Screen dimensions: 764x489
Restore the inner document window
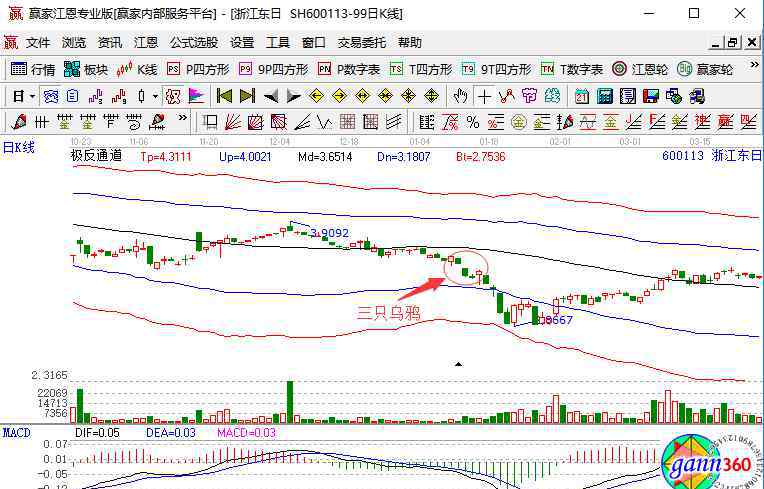pyautogui.click(x=733, y=42)
